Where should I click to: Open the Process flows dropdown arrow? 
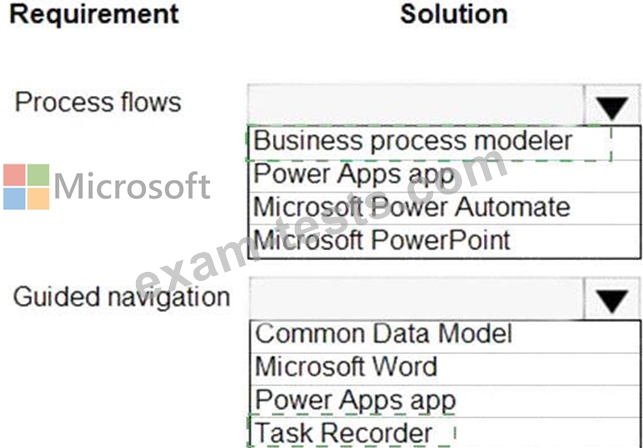[609, 107]
